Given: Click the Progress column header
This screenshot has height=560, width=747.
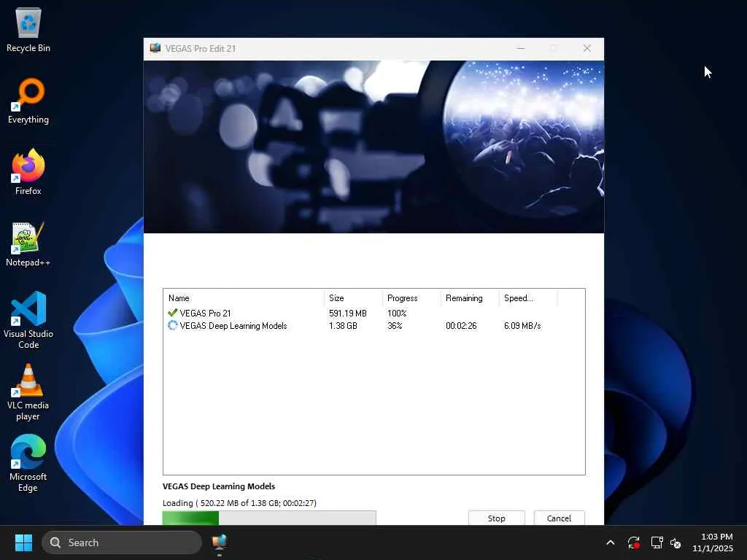Looking at the screenshot, I should [x=411, y=298].
